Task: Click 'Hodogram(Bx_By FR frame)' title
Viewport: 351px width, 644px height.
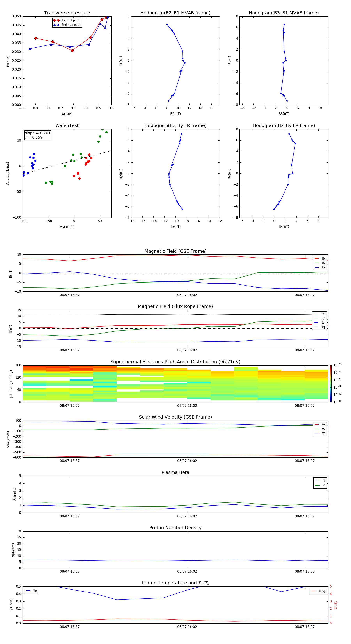Action: 284,125
